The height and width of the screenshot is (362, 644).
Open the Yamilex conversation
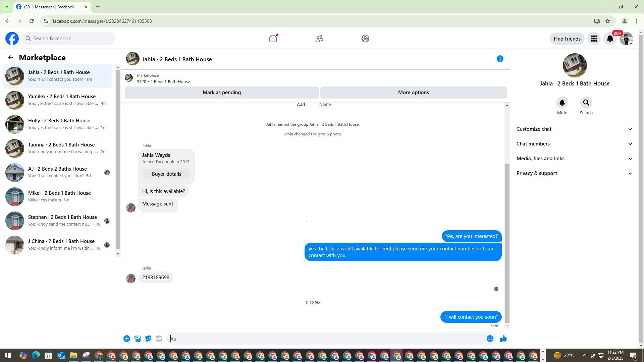[58, 100]
